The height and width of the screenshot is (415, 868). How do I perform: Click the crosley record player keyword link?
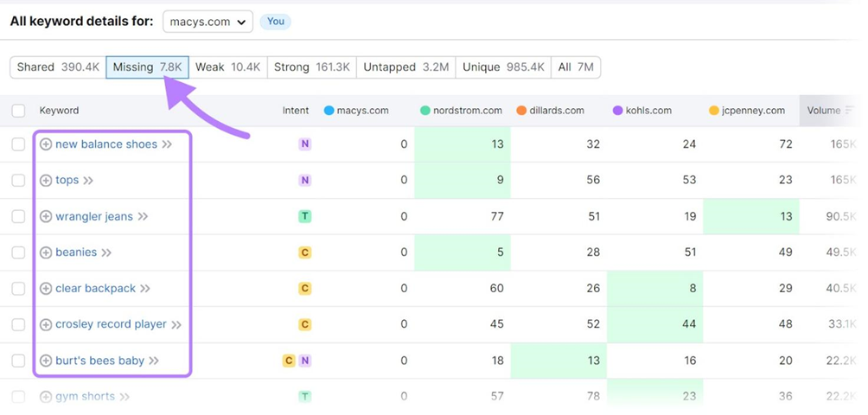111,325
